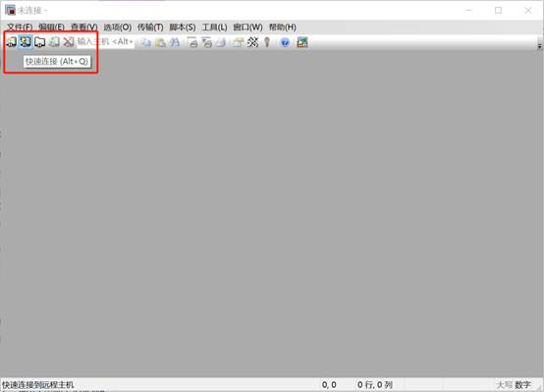
Task: Open the 文件(F) menu
Action: [x=20, y=28]
